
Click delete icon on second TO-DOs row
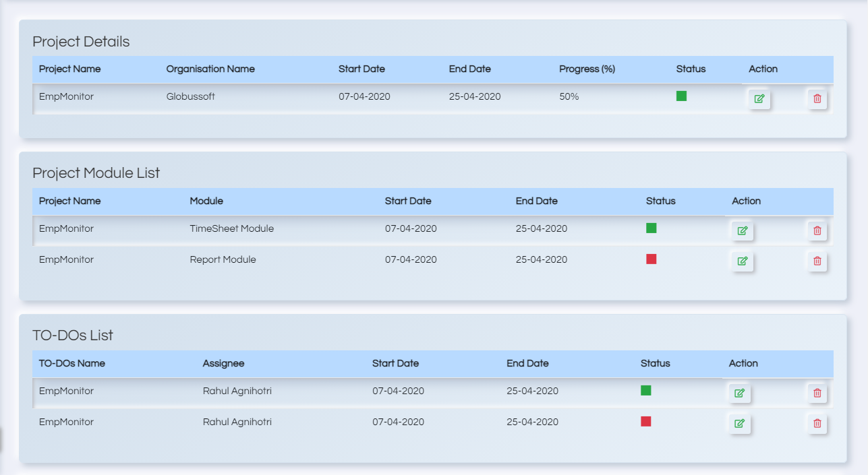(817, 424)
